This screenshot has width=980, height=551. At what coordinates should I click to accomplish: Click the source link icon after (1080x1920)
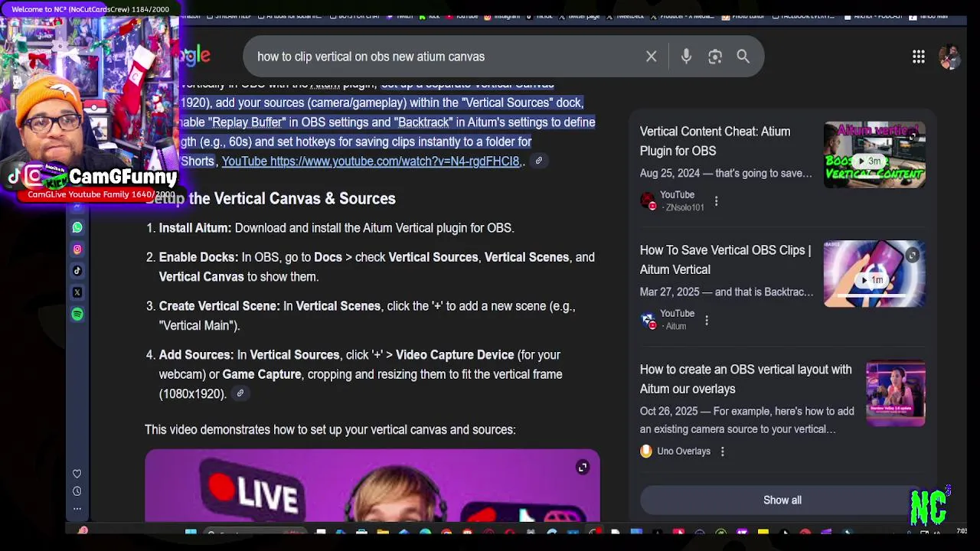point(240,393)
